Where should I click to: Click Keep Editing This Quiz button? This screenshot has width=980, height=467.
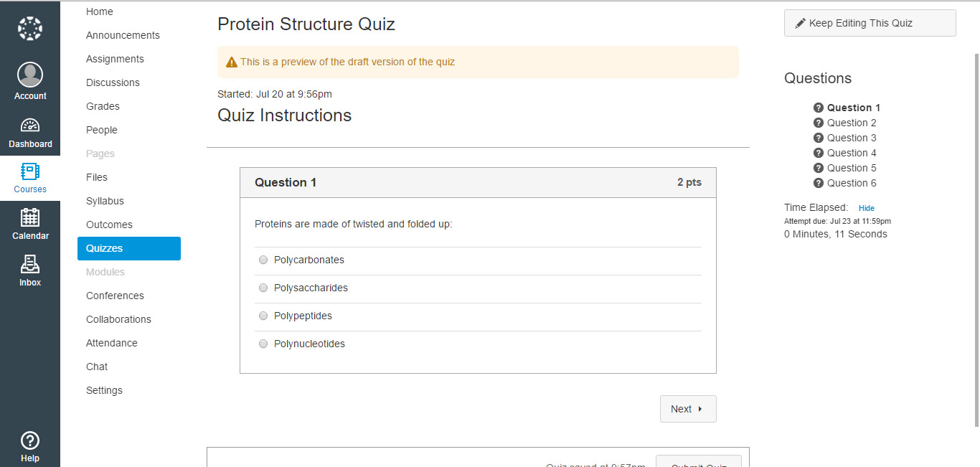tap(870, 23)
